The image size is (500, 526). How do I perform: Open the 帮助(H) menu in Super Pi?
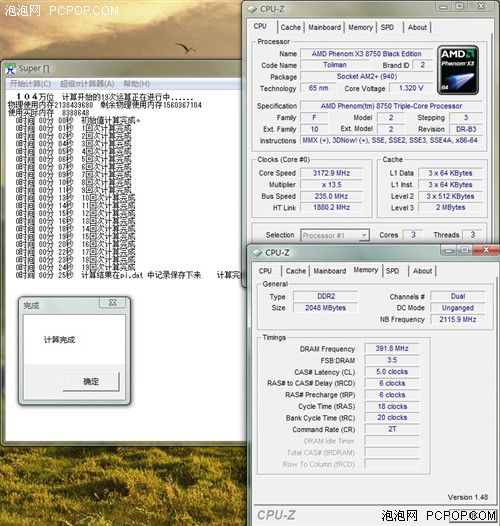tap(137, 84)
